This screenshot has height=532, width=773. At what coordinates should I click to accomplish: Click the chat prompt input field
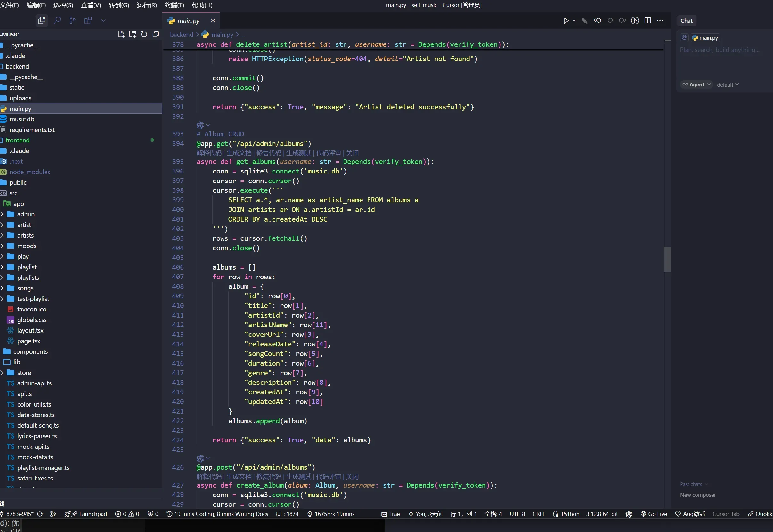(x=720, y=50)
